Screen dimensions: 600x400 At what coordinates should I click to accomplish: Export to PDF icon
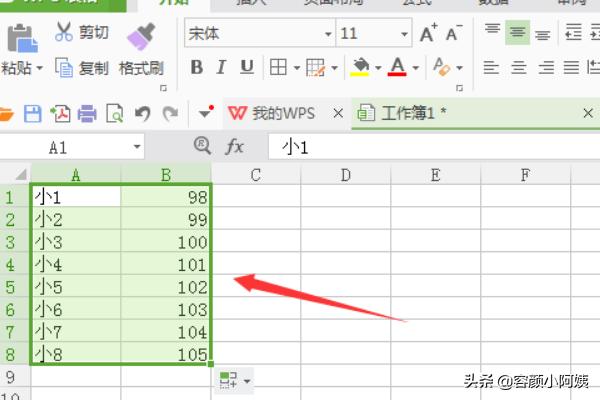coord(60,114)
